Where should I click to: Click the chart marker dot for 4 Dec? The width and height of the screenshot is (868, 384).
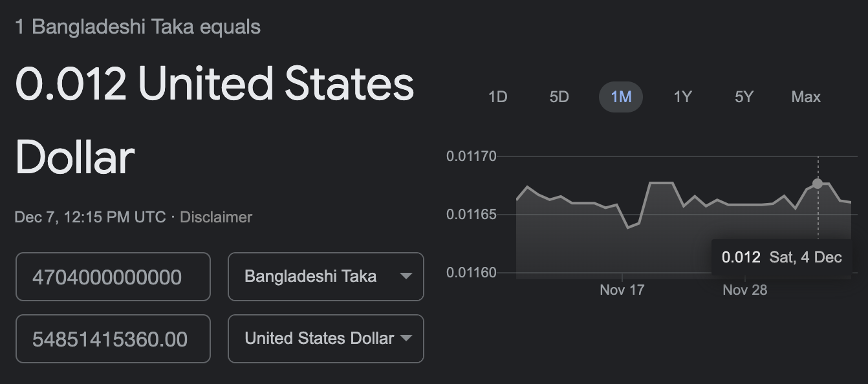tap(818, 184)
